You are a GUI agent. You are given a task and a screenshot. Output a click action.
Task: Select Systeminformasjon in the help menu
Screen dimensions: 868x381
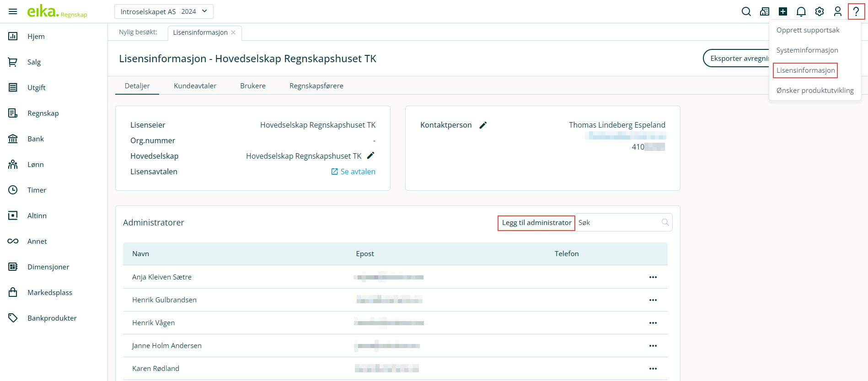[x=807, y=50]
